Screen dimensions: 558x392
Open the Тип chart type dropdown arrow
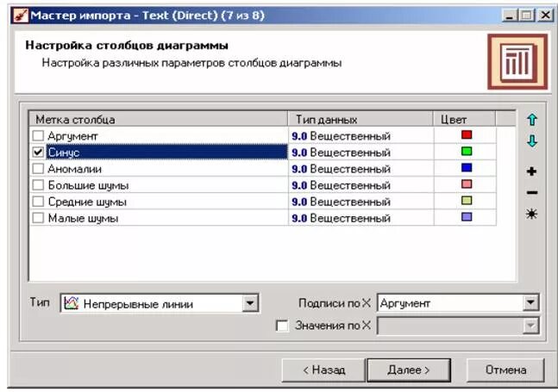click(250, 303)
